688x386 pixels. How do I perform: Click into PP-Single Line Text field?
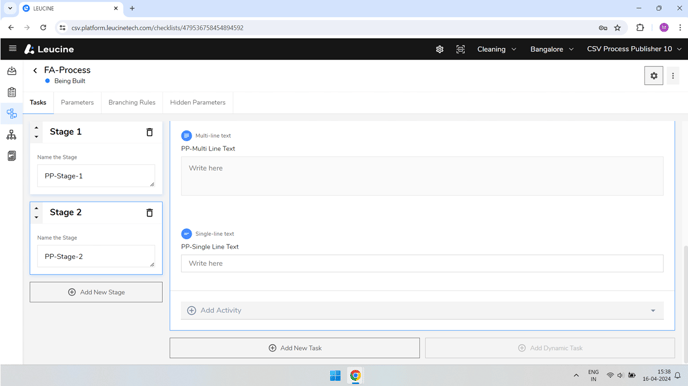tap(422, 263)
